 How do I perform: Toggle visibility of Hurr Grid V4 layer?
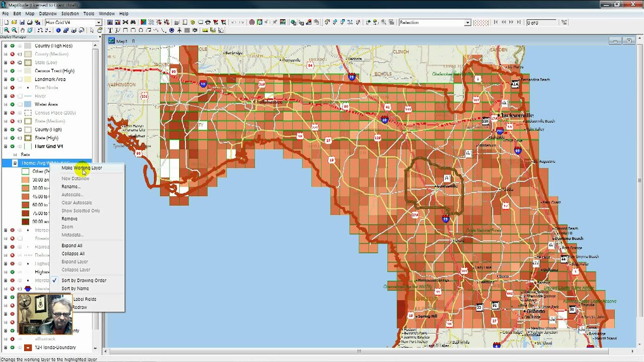point(13,146)
